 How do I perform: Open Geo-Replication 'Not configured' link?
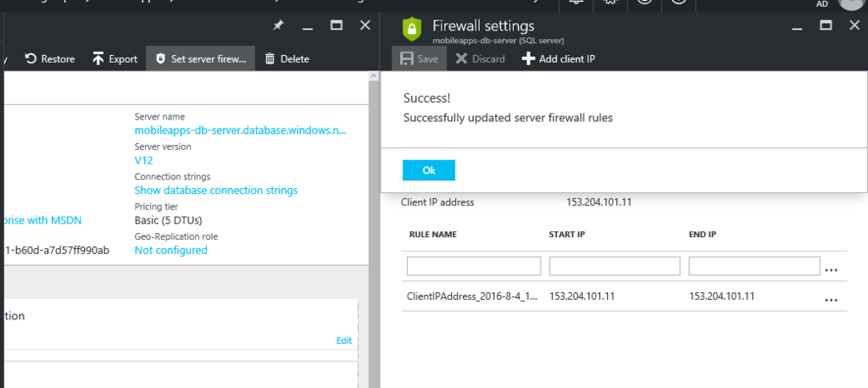pyautogui.click(x=170, y=250)
